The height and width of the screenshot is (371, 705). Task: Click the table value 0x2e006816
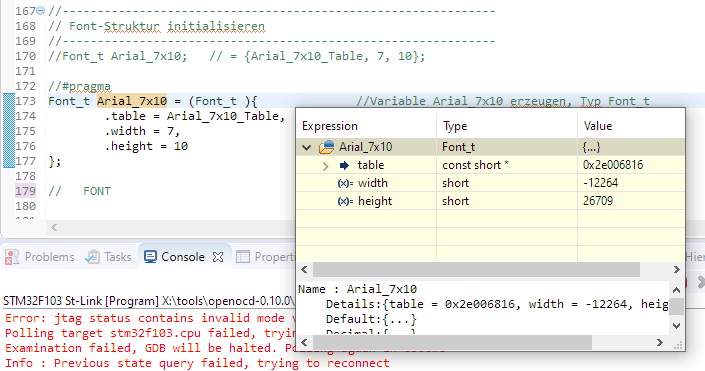coord(613,165)
